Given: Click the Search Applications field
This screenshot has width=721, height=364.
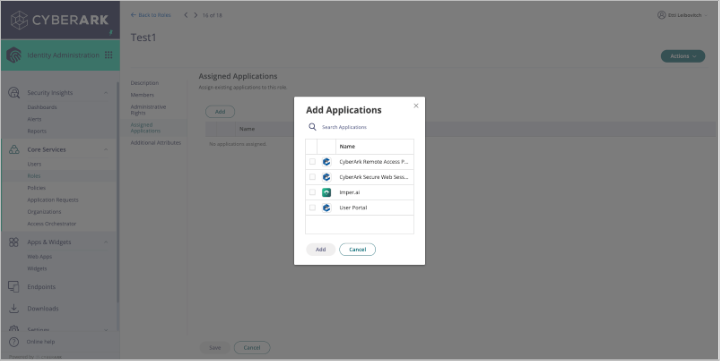Looking at the screenshot, I should 360,127.
